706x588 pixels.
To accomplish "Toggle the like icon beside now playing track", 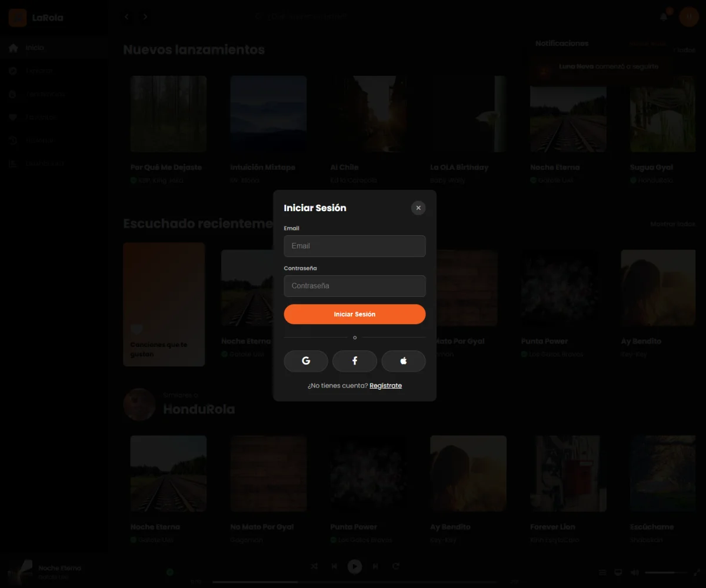I will point(170,572).
